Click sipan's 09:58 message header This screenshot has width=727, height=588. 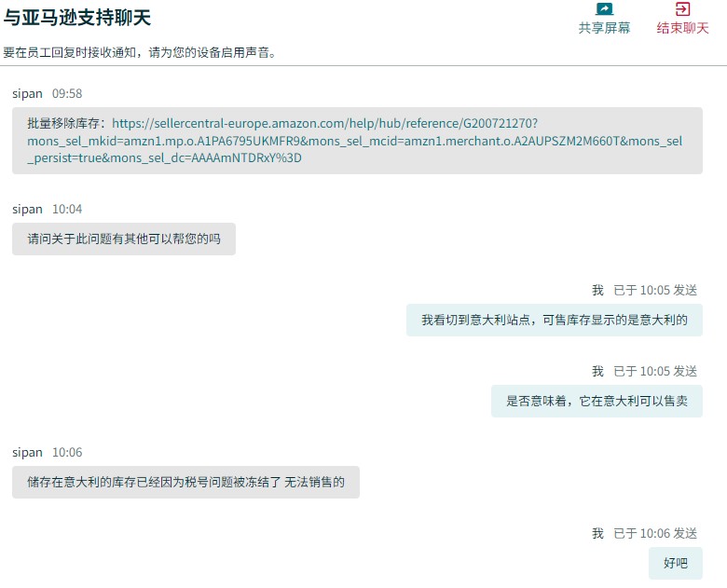tap(48, 94)
